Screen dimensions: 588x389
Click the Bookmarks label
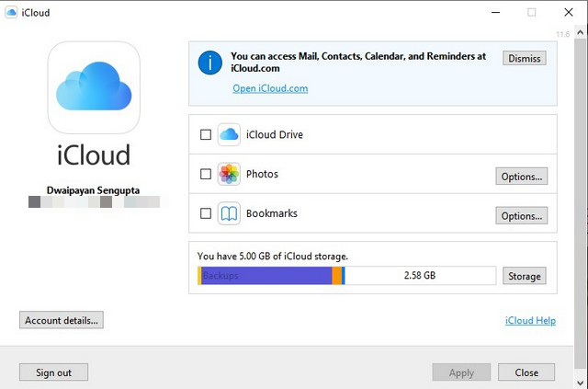tap(272, 213)
